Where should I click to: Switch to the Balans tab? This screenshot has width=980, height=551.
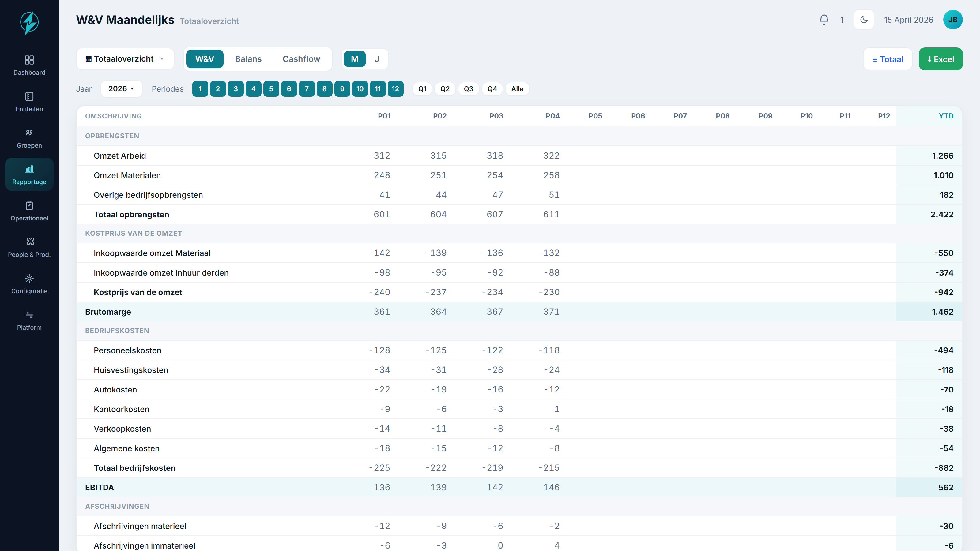[x=248, y=59]
